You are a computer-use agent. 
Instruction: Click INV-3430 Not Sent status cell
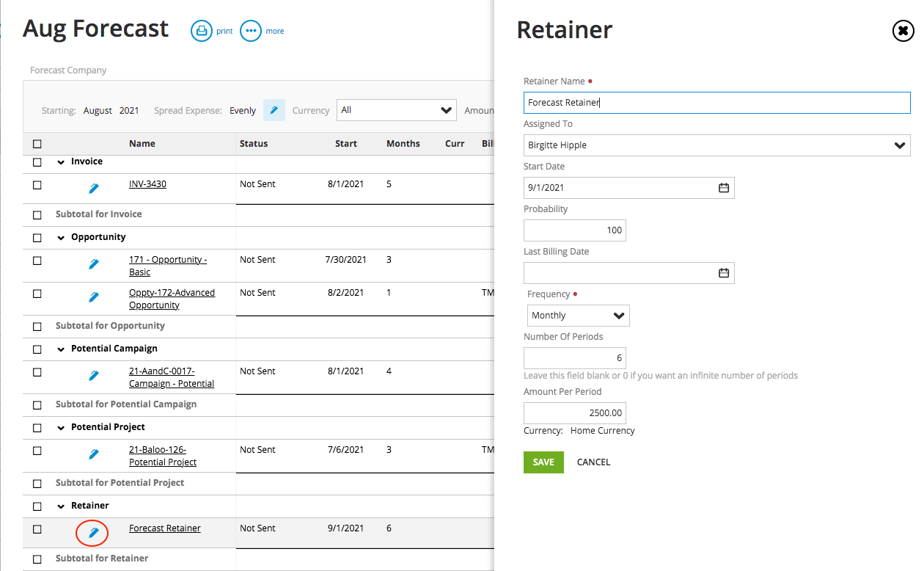[x=257, y=184]
